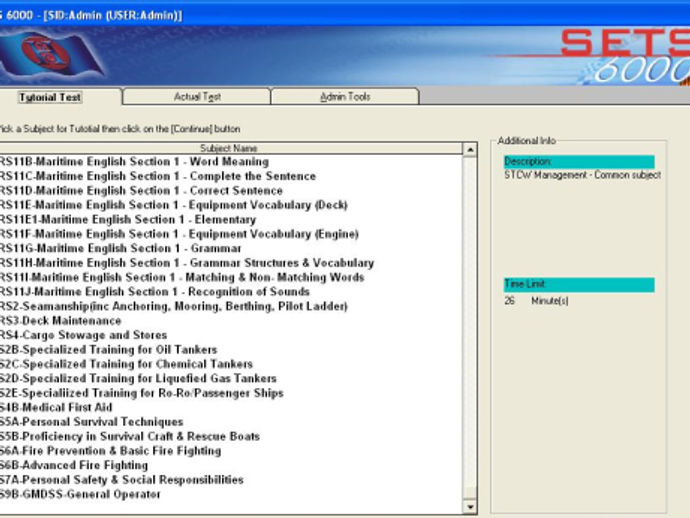Image resolution: width=690 pixels, height=518 pixels.
Task: Open the Admin Tools tab
Action: pyautogui.click(x=345, y=97)
